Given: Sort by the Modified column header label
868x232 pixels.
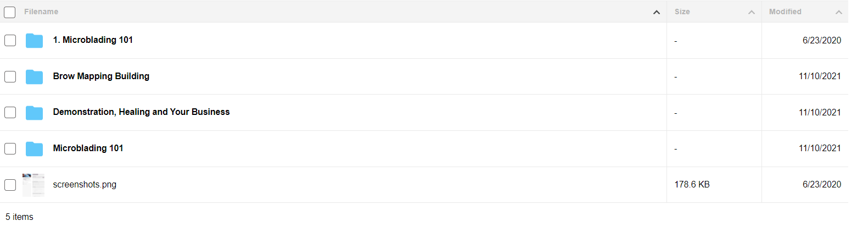Looking at the screenshot, I should pyautogui.click(x=785, y=12).
